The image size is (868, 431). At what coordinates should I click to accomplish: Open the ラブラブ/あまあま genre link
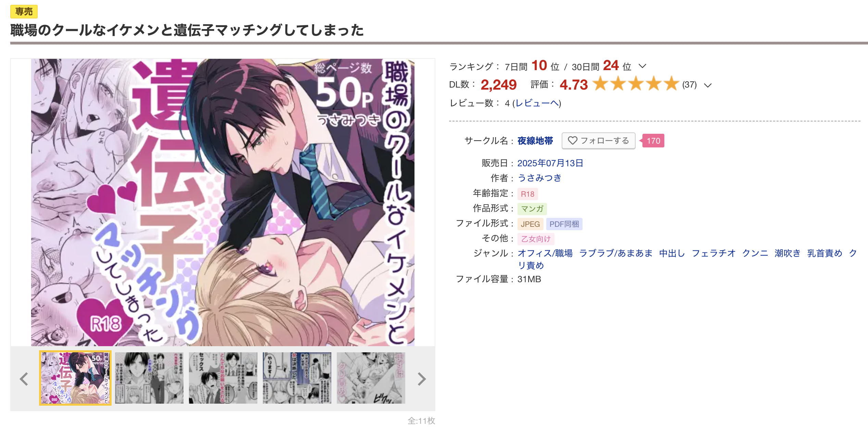coord(615,253)
